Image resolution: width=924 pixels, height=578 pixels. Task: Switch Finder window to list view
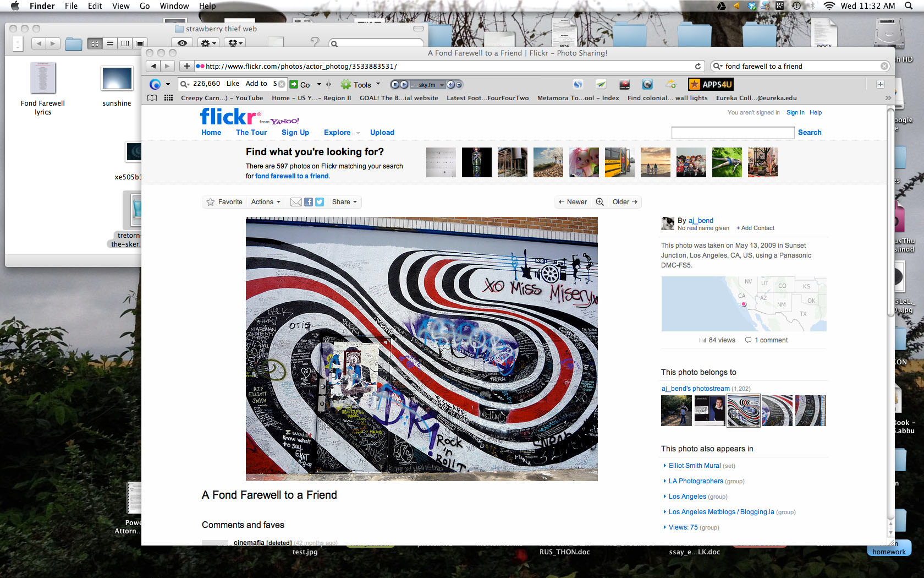pos(110,43)
